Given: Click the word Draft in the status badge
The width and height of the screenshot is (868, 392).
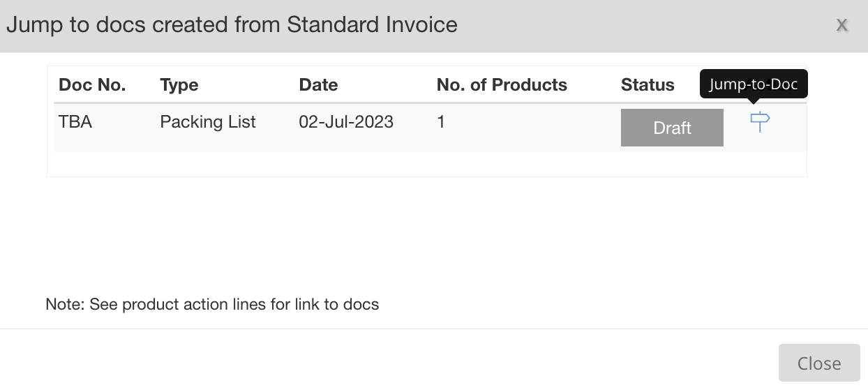Looking at the screenshot, I should coord(672,128).
